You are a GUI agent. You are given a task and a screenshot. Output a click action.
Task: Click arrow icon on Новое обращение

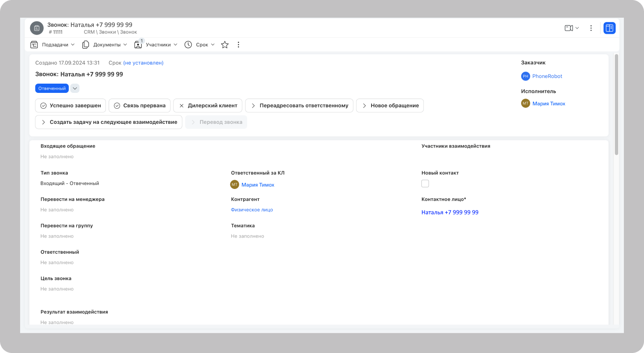(x=364, y=105)
